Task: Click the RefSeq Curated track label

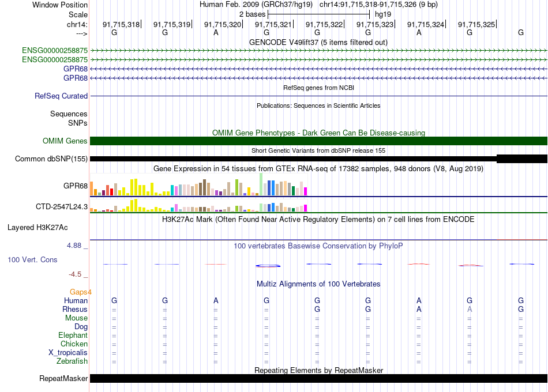Action: [61, 96]
